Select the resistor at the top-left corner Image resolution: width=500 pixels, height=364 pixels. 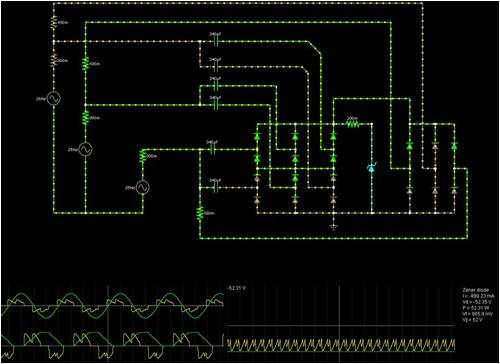54,23
